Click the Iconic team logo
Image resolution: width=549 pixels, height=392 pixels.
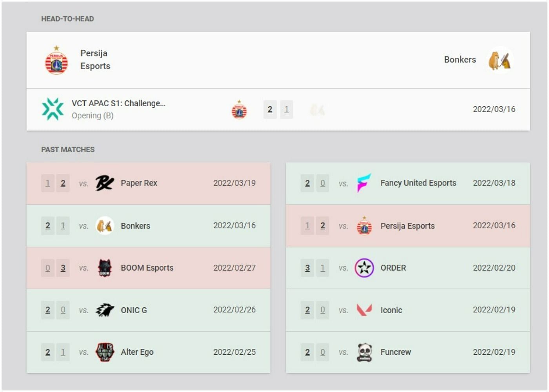(364, 310)
